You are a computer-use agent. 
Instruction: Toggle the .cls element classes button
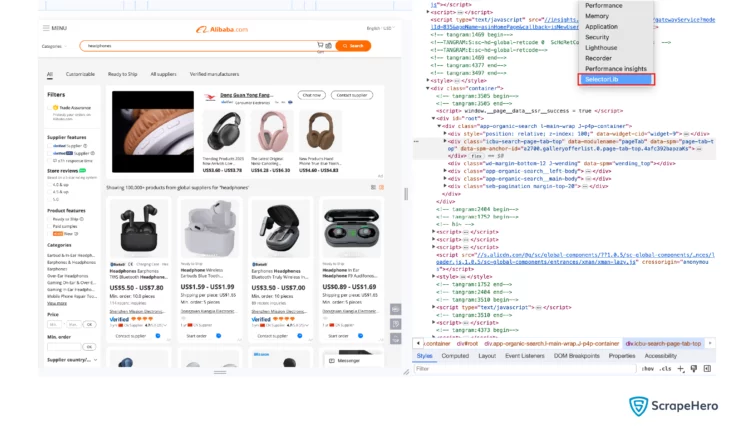666,369
